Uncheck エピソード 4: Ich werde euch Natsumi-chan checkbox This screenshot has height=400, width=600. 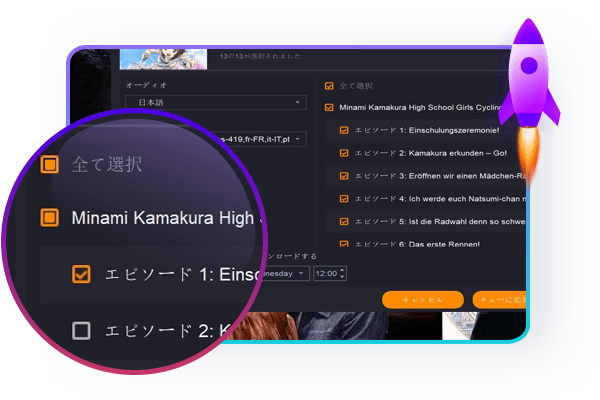click(x=344, y=199)
